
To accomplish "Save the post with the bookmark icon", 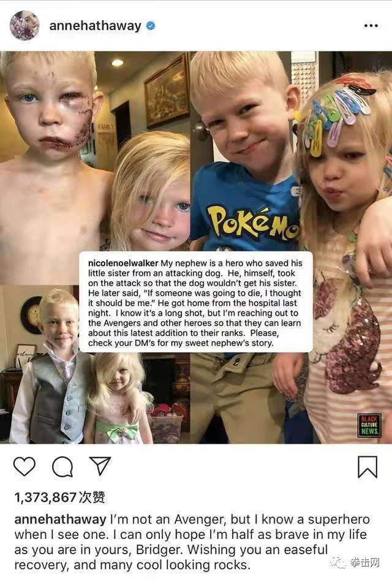I will 367,467.
